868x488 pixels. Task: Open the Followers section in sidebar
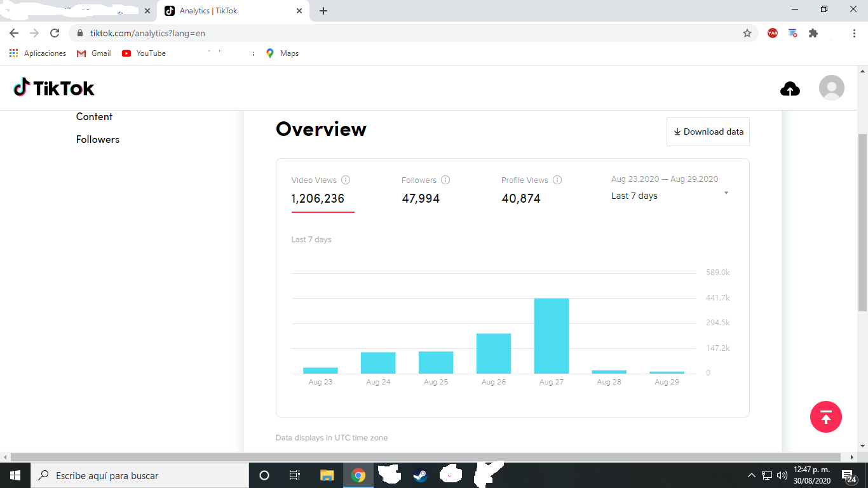(x=98, y=139)
